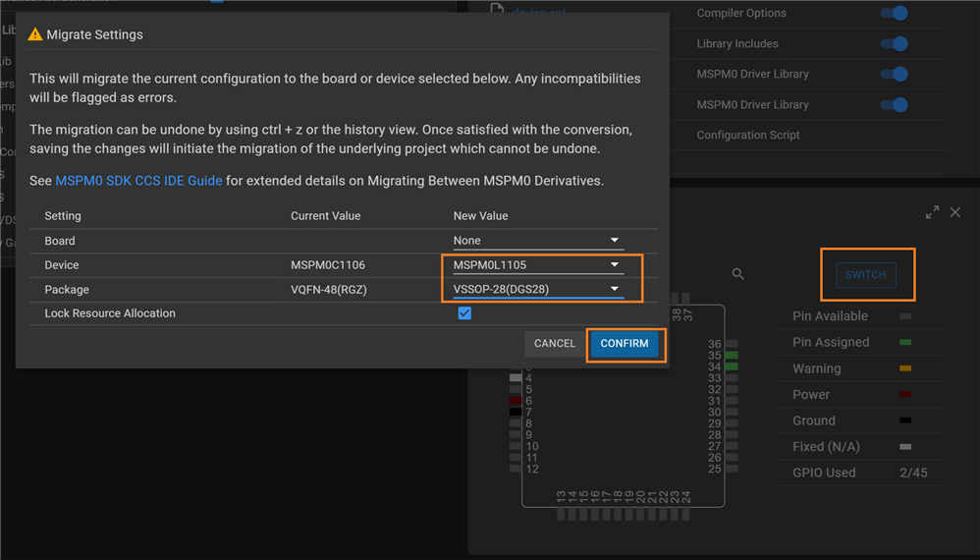Click the Power legend swatch
This screenshot has height=560, width=980.
coord(905,394)
